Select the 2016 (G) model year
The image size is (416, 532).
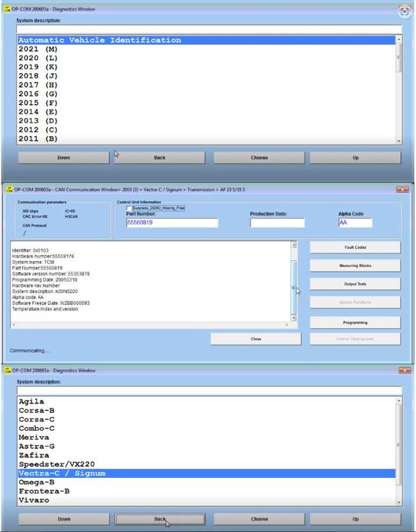206,94
